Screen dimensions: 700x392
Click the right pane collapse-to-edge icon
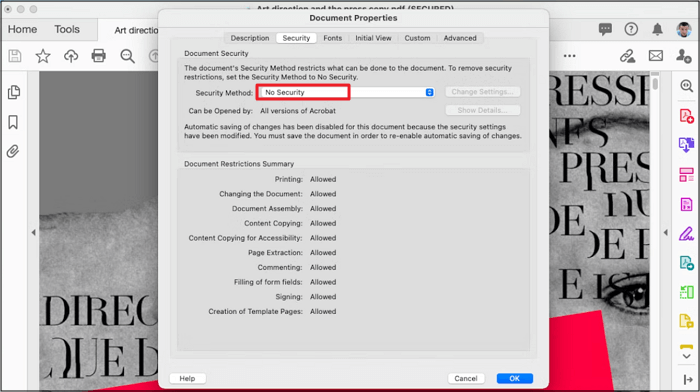[x=688, y=379]
